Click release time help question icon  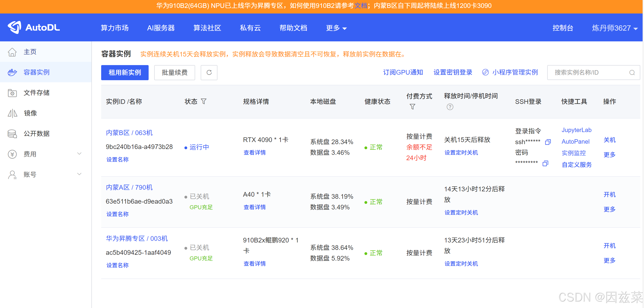[x=450, y=107]
